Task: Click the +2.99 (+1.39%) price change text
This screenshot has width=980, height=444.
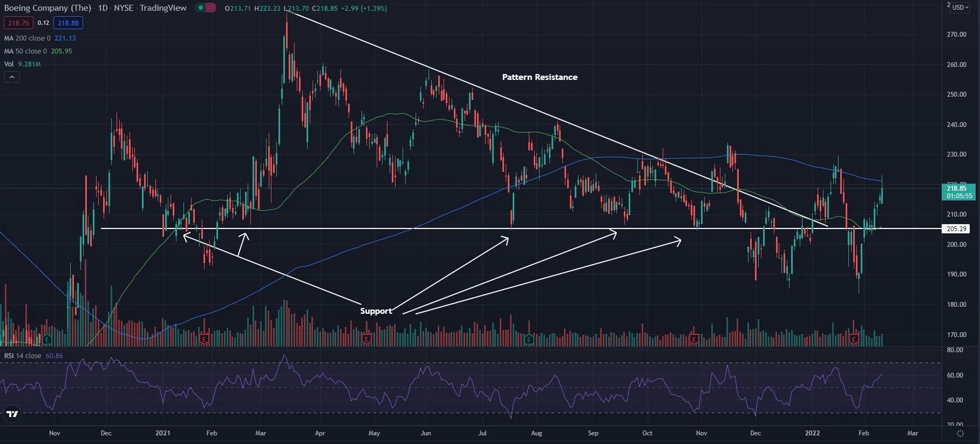Action: [364, 9]
